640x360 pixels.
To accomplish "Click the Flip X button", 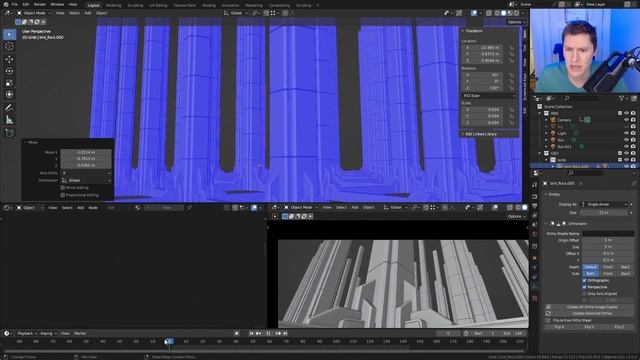I will [559, 327].
